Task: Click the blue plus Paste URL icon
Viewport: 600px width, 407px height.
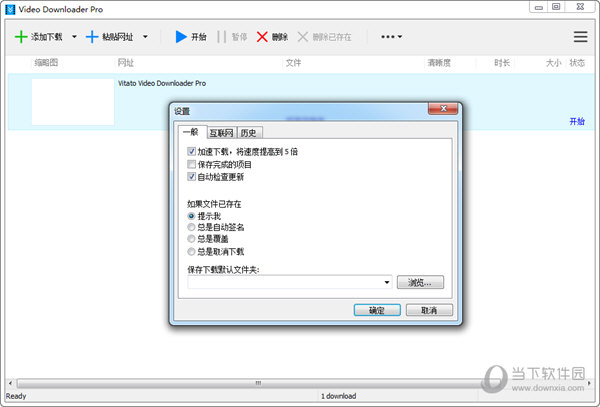Action: click(x=92, y=37)
